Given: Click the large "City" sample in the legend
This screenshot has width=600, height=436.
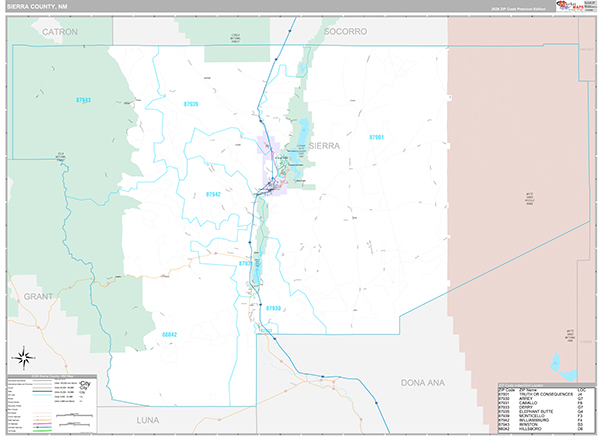Looking at the screenshot, I should [x=85, y=384].
